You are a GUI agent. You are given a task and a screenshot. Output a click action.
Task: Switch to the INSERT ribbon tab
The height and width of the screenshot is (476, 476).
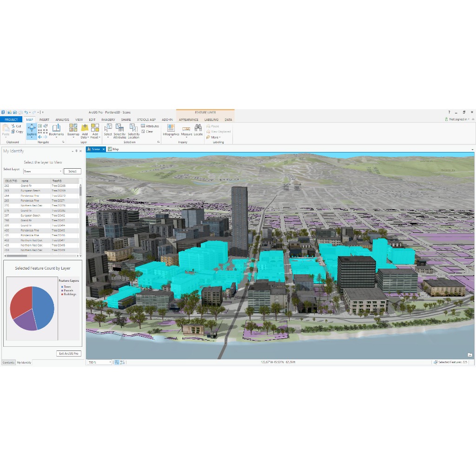[x=44, y=119]
